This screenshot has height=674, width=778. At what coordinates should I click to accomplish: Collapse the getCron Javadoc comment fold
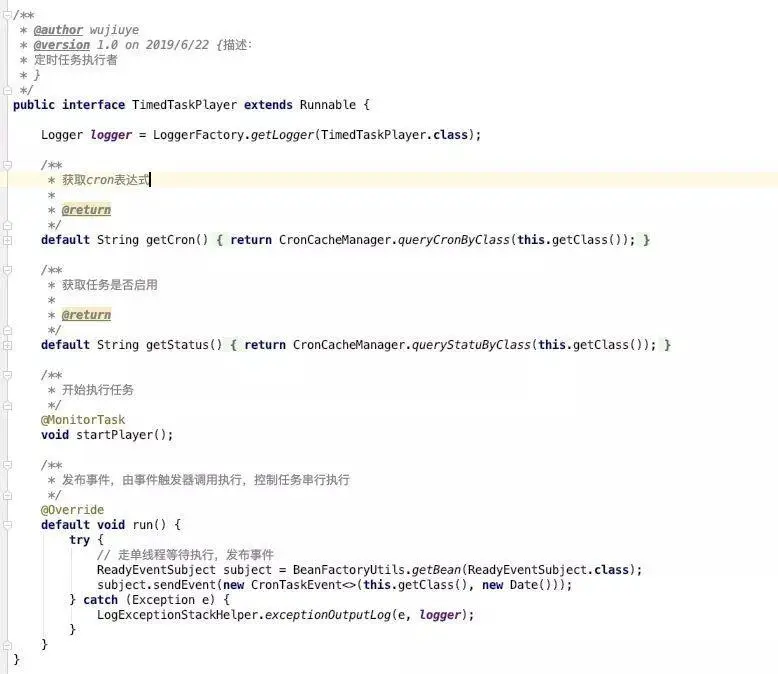7,165
